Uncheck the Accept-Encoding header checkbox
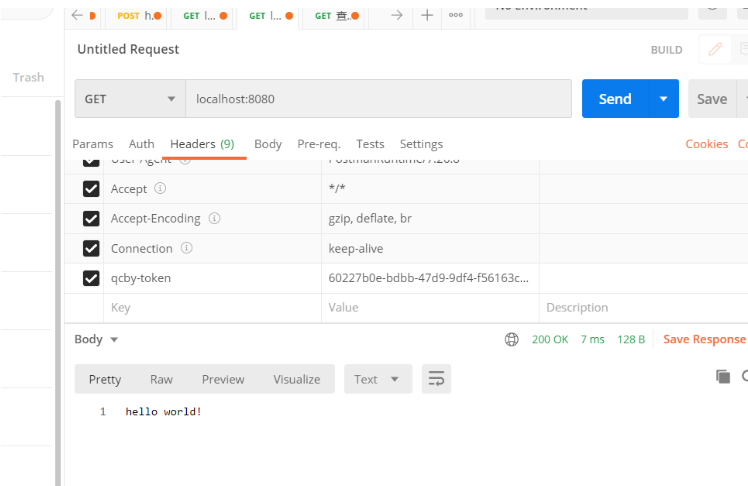 coord(91,218)
